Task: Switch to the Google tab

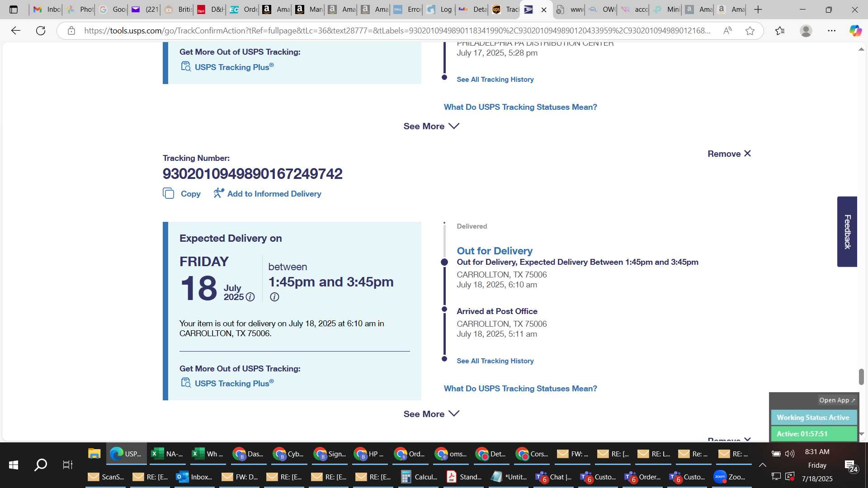Action: coord(112,9)
